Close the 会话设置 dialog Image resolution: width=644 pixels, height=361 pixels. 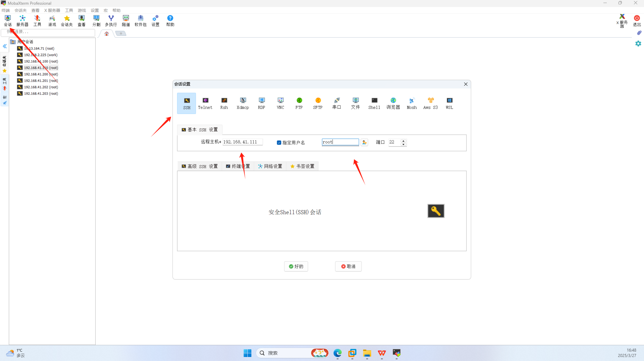tap(465, 84)
